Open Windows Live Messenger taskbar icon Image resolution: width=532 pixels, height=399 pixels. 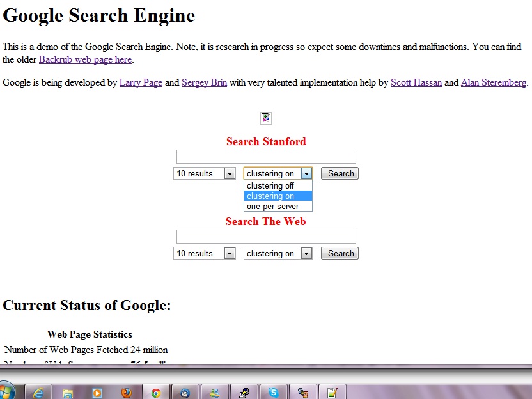(x=214, y=392)
